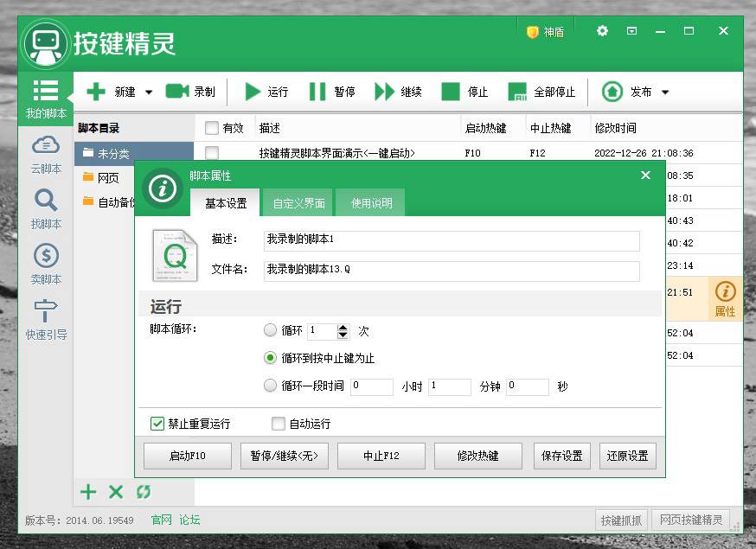Add a new folder with the plus icon
This screenshot has width=756, height=549.
(x=88, y=492)
